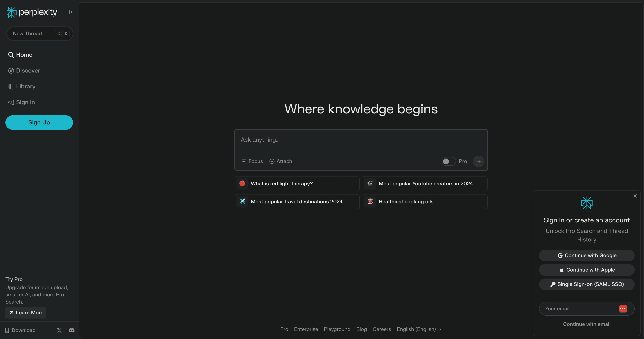Click the Your email input field
Screen dimensions: 644x339
[x=587, y=309]
